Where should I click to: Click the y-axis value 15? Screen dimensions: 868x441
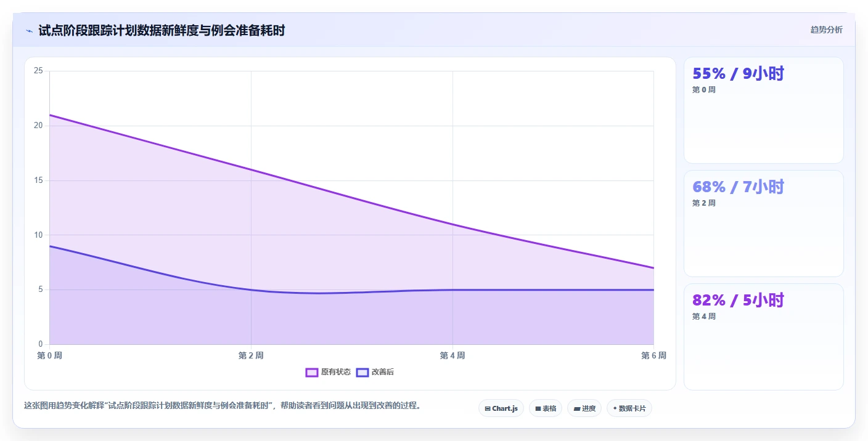pyautogui.click(x=38, y=180)
